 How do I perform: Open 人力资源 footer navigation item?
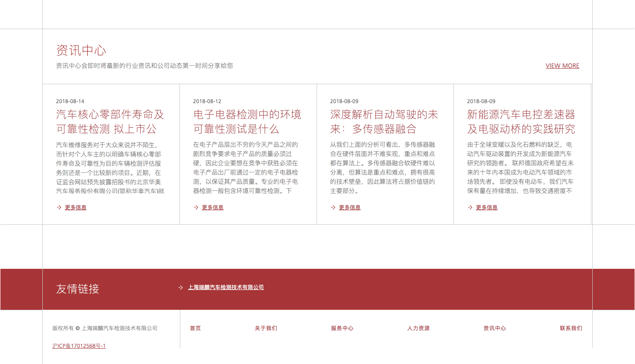point(418,328)
